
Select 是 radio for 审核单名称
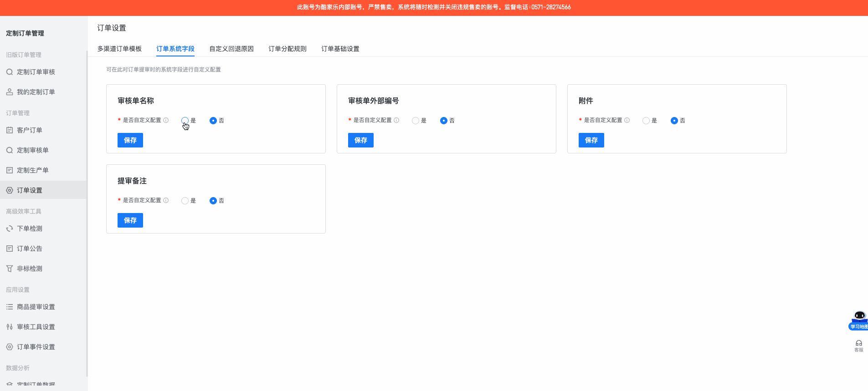(x=185, y=121)
